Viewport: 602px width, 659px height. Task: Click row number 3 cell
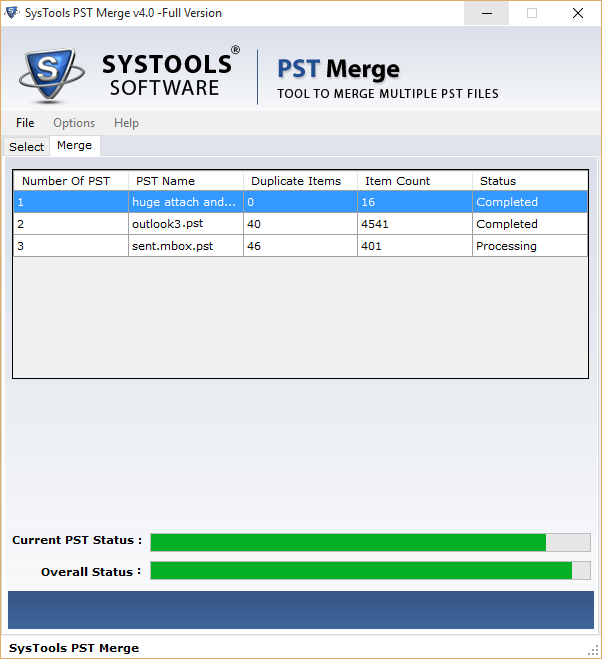(71, 245)
